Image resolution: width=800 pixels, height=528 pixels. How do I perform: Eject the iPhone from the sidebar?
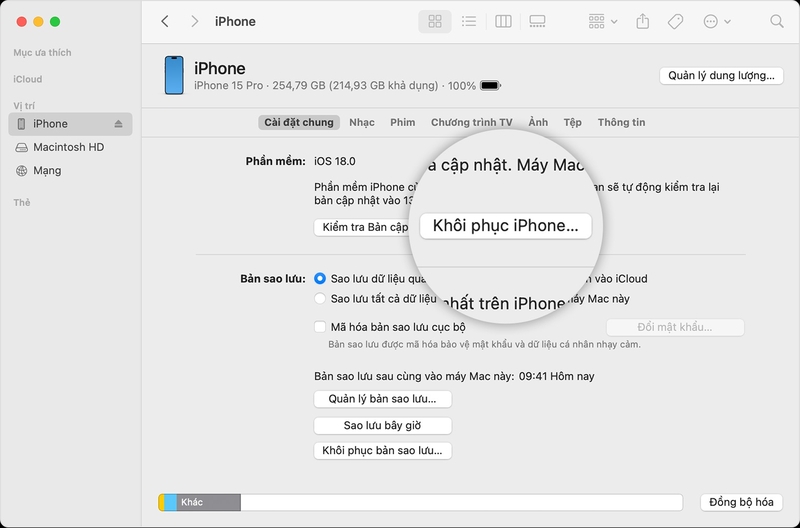click(118, 124)
